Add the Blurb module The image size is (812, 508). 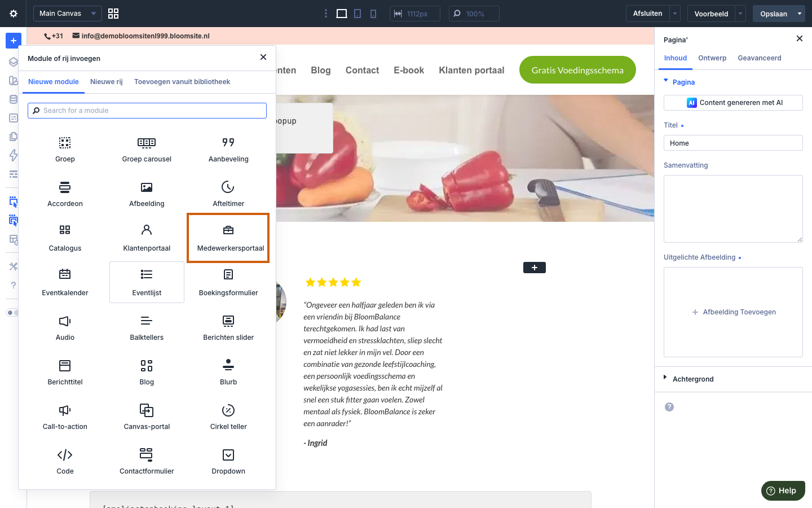228,372
